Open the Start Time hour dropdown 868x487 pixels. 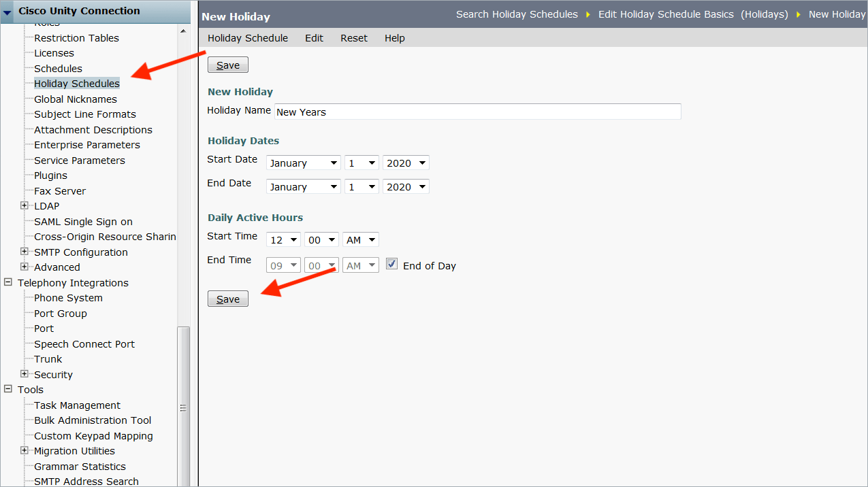tap(283, 240)
